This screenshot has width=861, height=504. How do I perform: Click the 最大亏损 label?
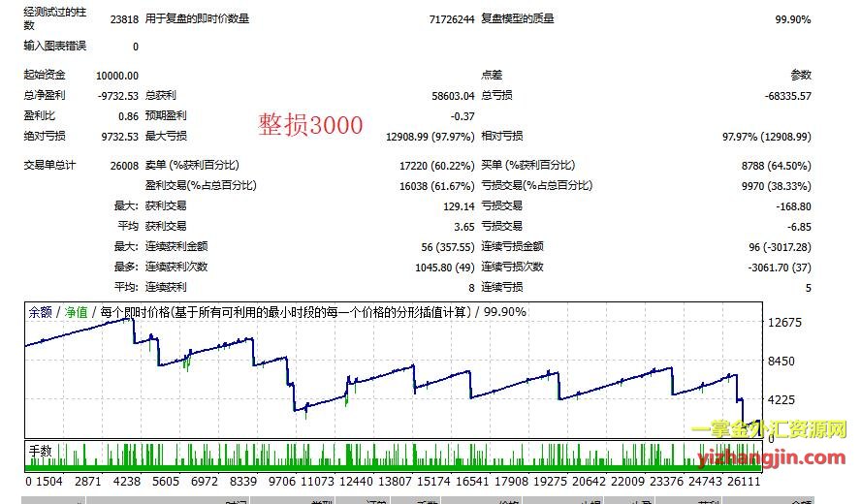point(166,137)
